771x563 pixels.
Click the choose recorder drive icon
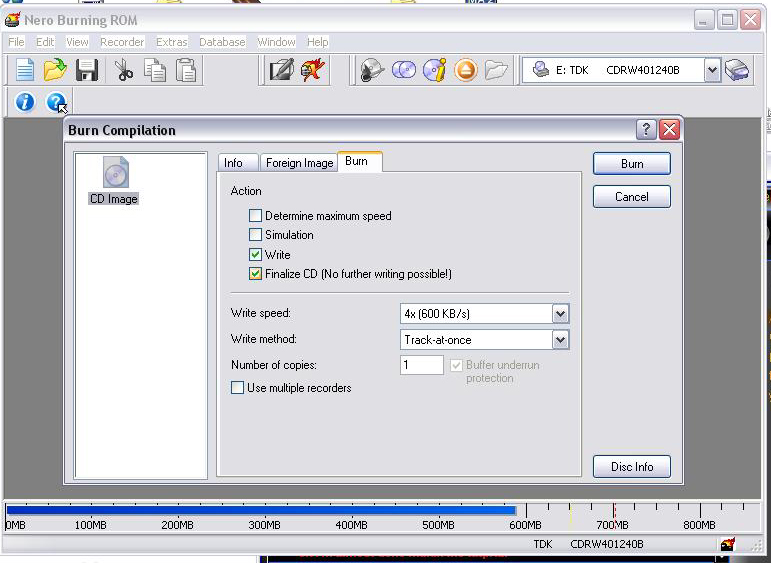[737, 70]
